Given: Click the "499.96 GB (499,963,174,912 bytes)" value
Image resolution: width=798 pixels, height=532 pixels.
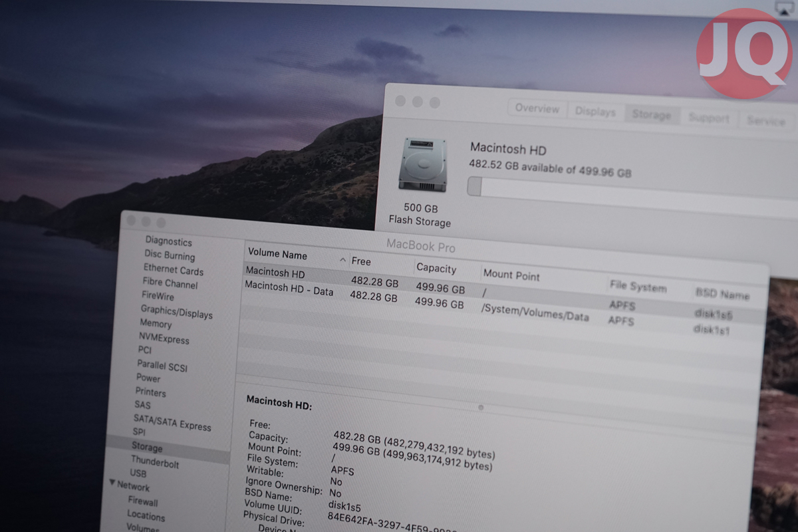Looking at the screenshot, I should [412, 458].
